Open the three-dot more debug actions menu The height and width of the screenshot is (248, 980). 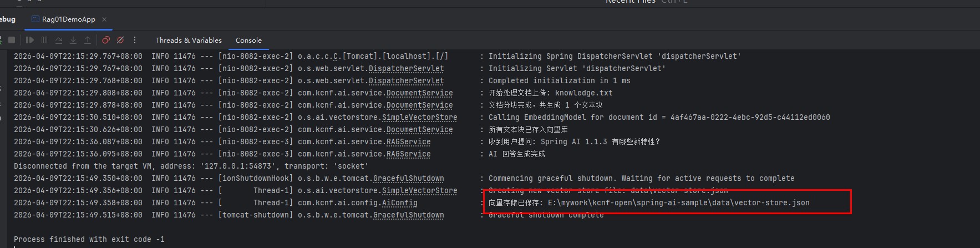point(135,40)
